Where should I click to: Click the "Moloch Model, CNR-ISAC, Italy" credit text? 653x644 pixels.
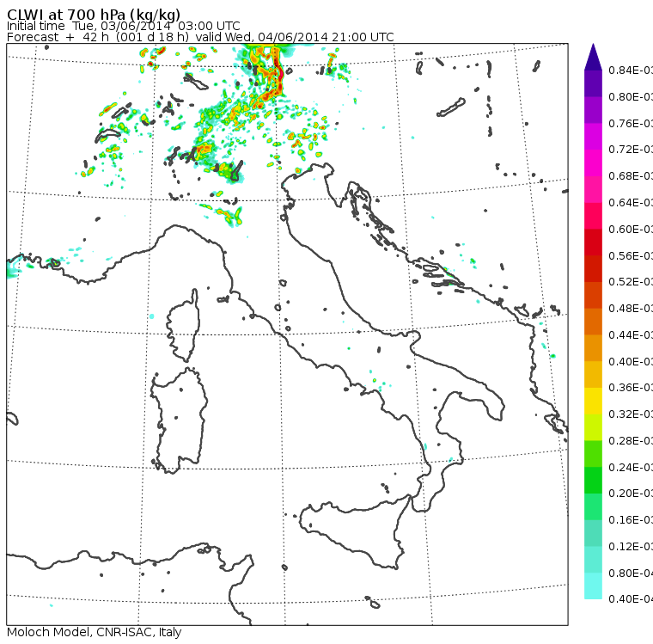coord(95,632)
